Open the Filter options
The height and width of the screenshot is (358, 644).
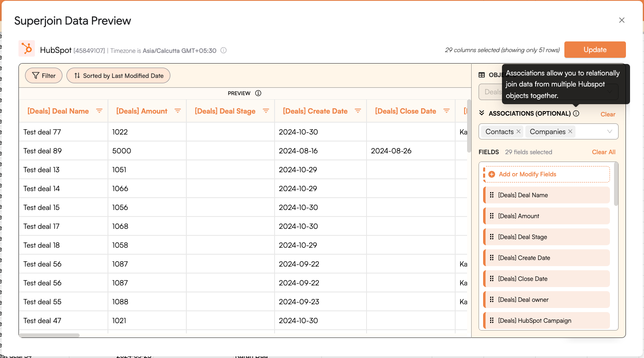[44, 75]
